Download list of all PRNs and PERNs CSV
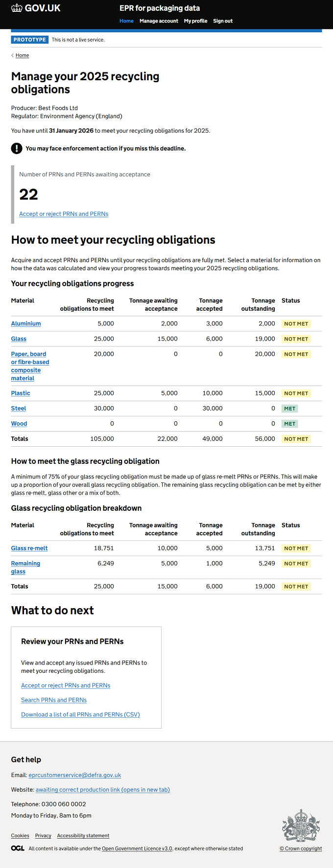333x868 pixels. point(80,714)
